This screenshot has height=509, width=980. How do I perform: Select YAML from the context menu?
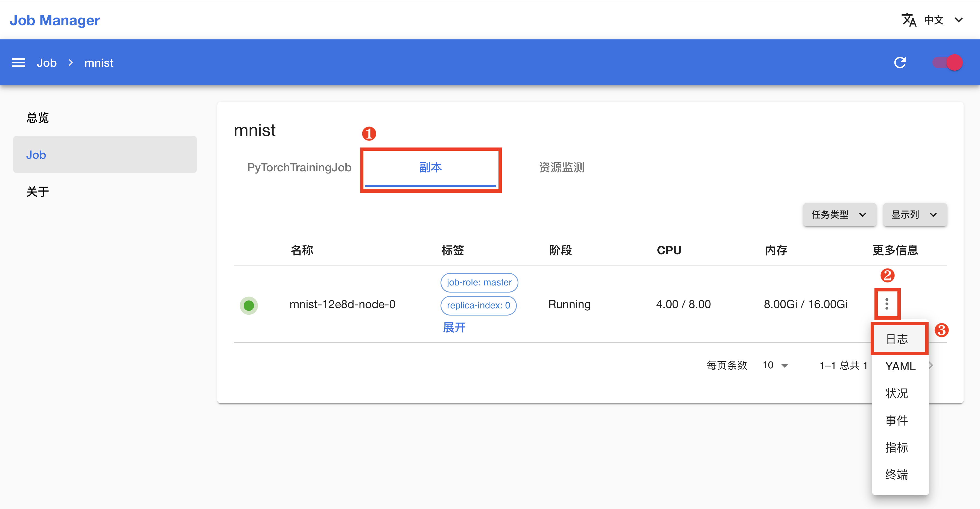(x=900, y=366)
